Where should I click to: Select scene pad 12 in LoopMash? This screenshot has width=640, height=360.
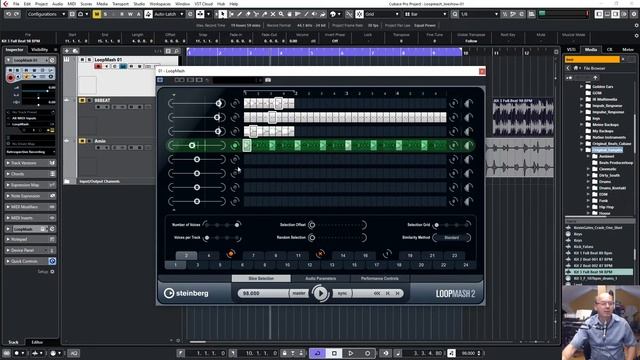[x=309, y=265]
